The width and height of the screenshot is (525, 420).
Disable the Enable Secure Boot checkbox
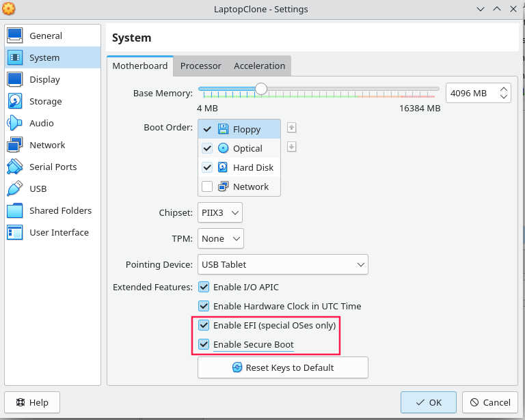pyautogui.click(x=204, y=344)
